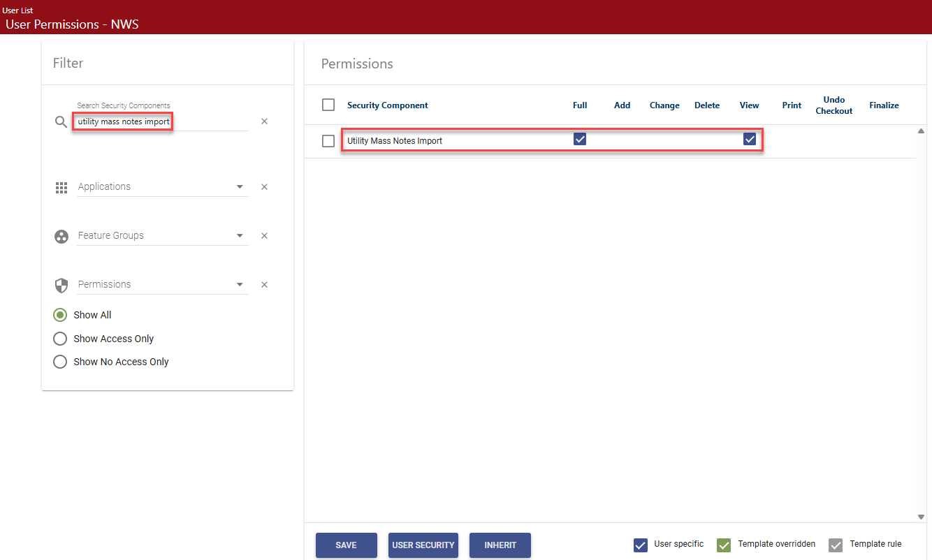This screenshot has height=560, width=932.
Task: Open the Applications dropdown
Action: 162,187
